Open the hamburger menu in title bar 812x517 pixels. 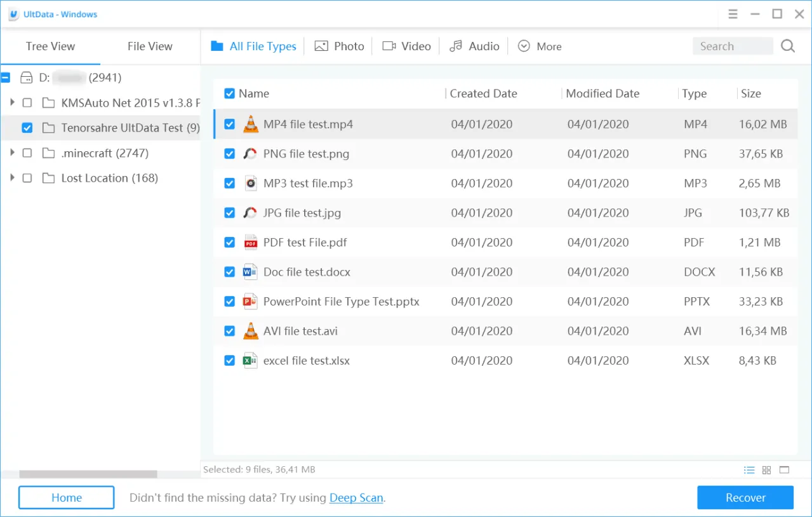click(x=733, y=14)
